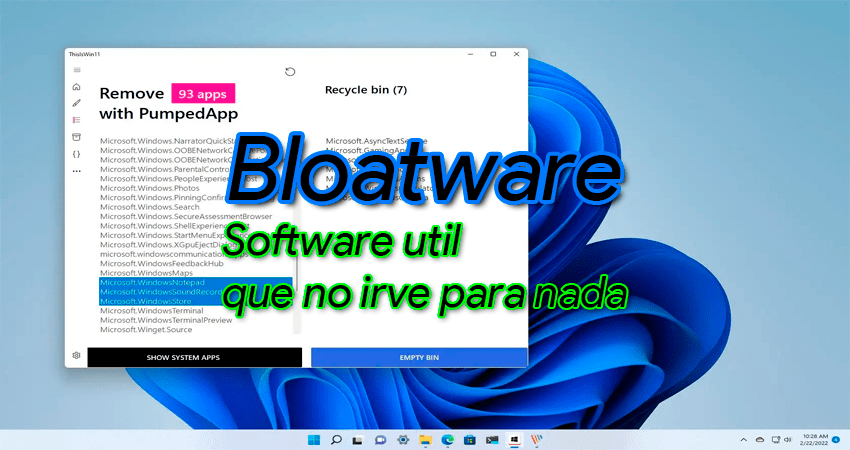Image resolution: width=850 pixels, height=450 pixels.
Task: Open the archive packages icon in sidebar
Action: [x=77, y=136]
